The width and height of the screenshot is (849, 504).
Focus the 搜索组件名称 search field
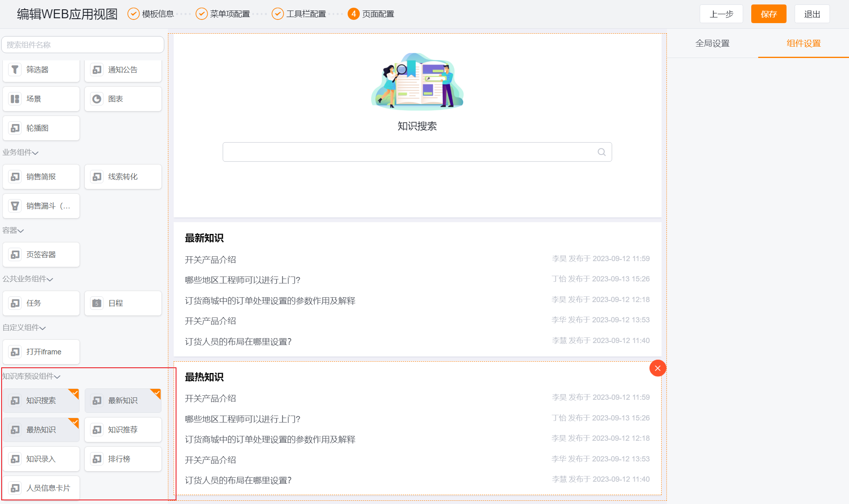83,45
